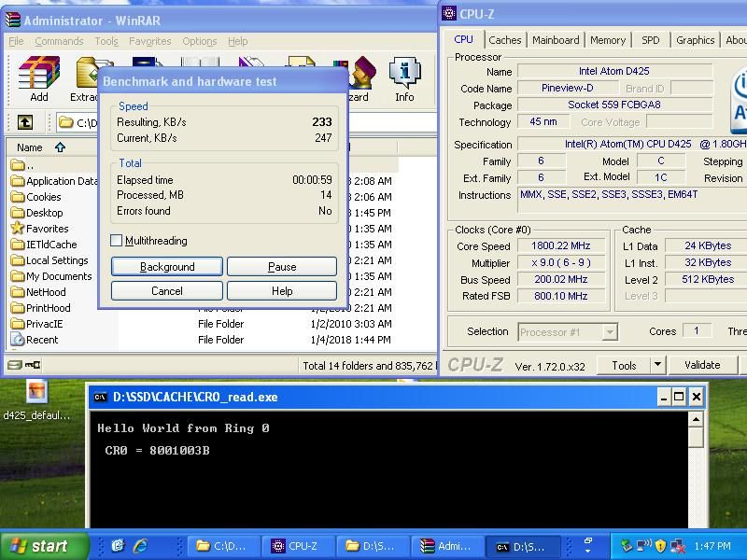Launch Internet Explorer from quick launch

point(140,546)
